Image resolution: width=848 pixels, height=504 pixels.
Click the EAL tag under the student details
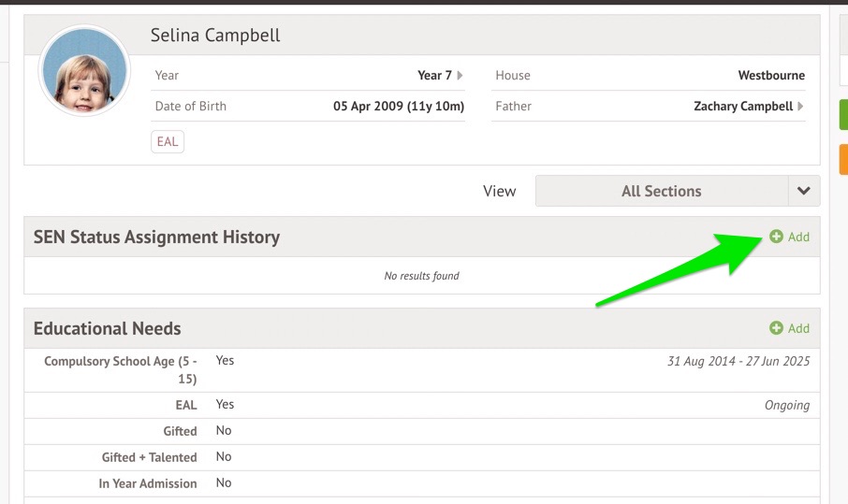168,142
